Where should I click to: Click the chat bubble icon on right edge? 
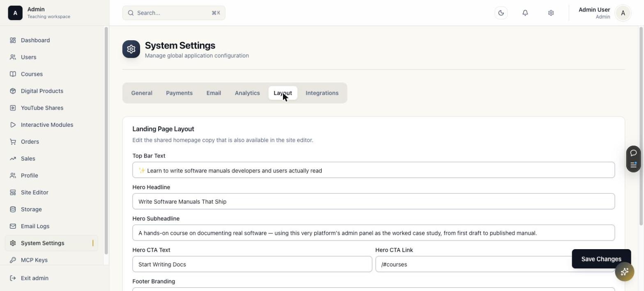(633, 153)
